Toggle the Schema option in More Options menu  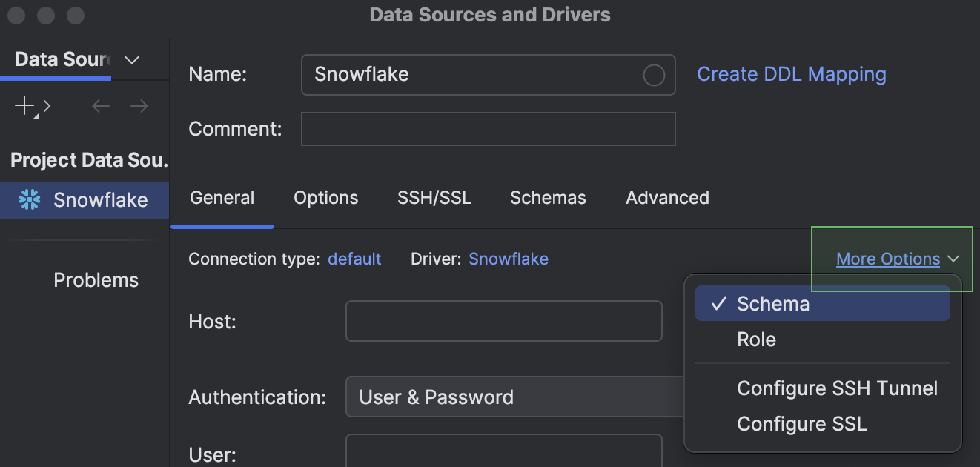[x=772, y=303]
